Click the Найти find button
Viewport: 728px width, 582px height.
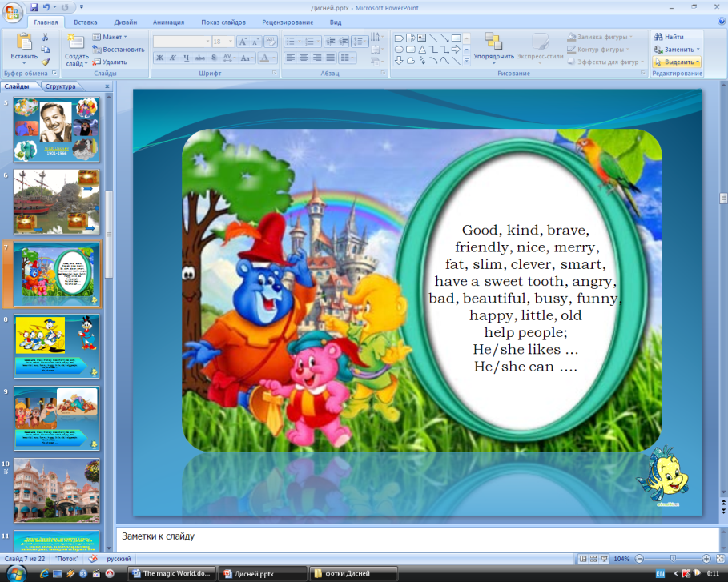pyautogui.click(x=669, y=37)
